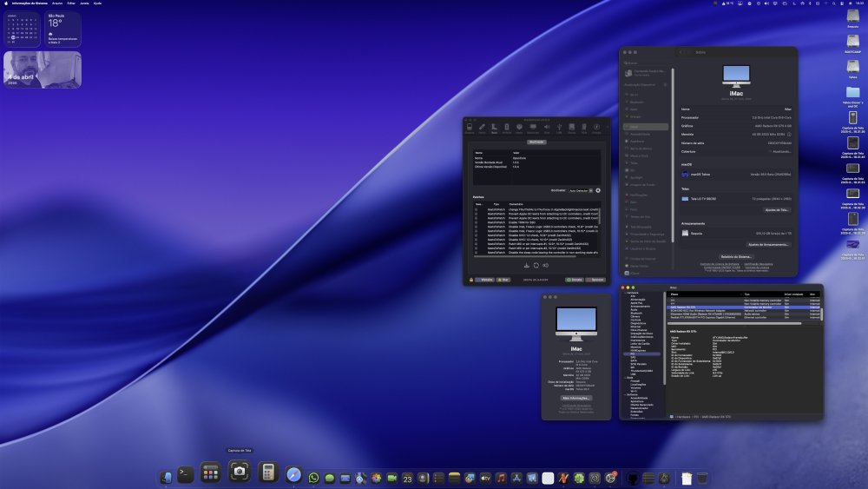Click Relatório do Sistema button
Viewport: 868px width, 489px height.
[x=736, y=256]
